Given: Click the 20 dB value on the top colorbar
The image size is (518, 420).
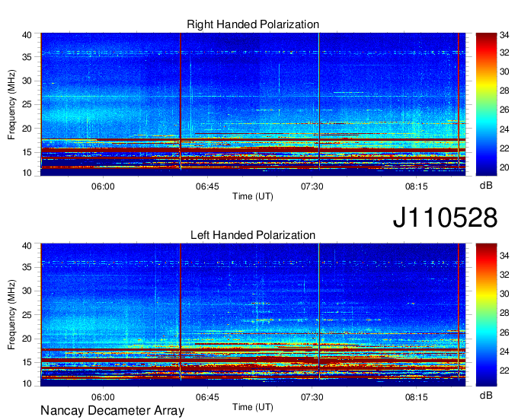Looking at the screenshot, I should 504,167.
